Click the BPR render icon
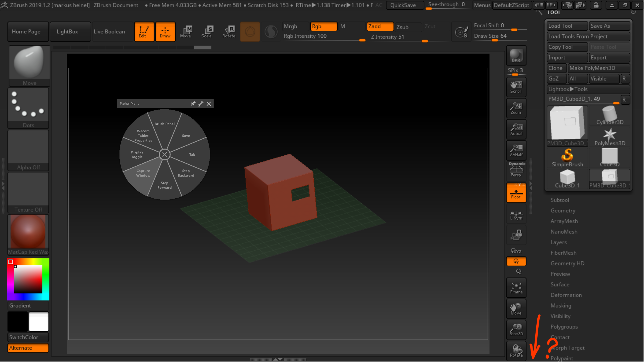The height and width of the screenshot is (362, 644). [516, 56]
